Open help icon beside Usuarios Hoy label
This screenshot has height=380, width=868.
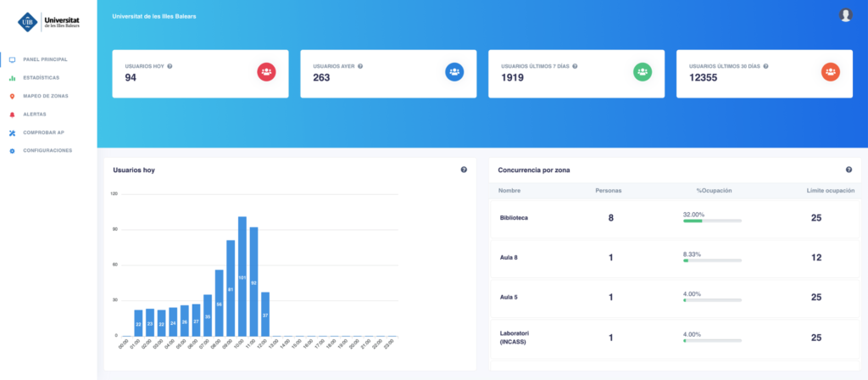[170, 66]
